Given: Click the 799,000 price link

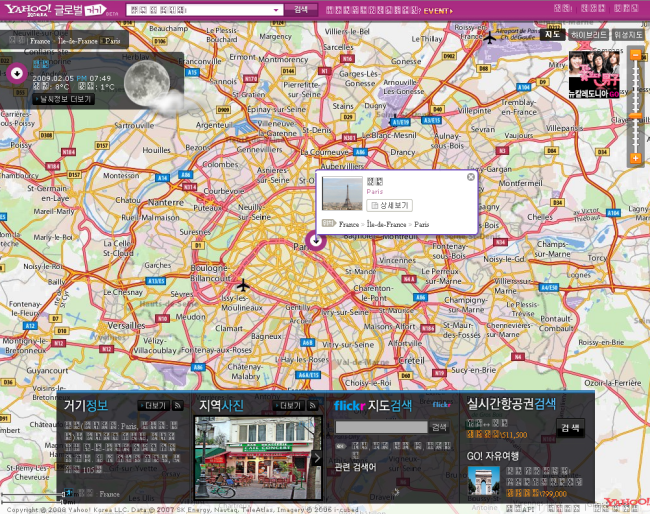Looking at the screenshot, I should (536, 494).
